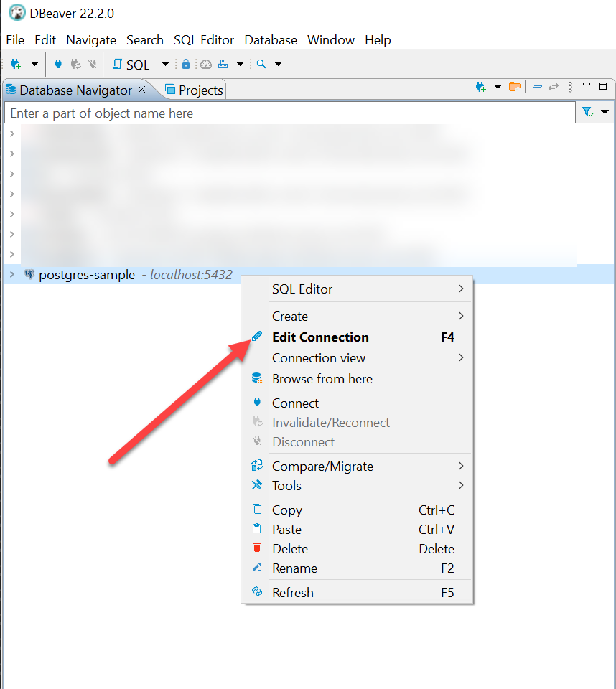Close the Database Navigator tab
The image size is (616, 689).
point(142,90)
